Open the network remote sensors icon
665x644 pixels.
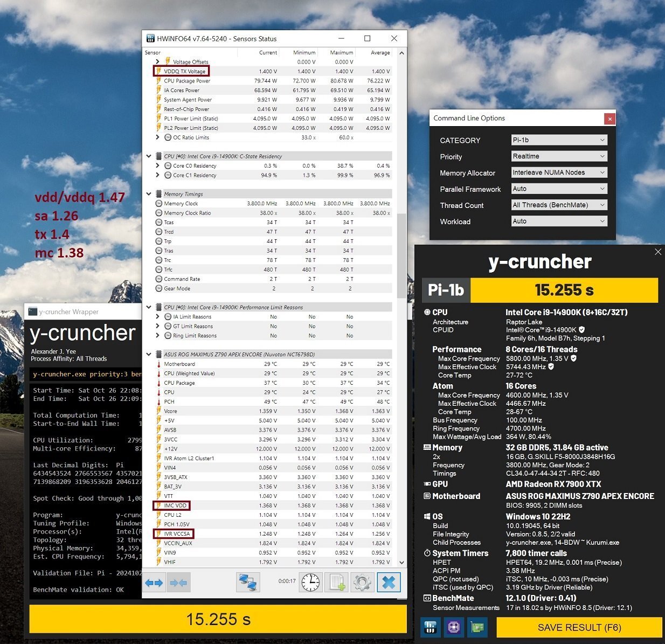248,583
